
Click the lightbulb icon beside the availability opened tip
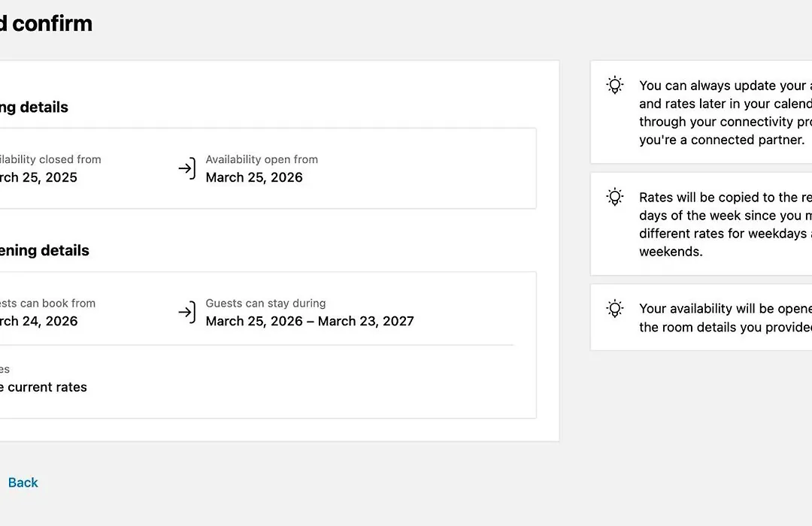615,308
